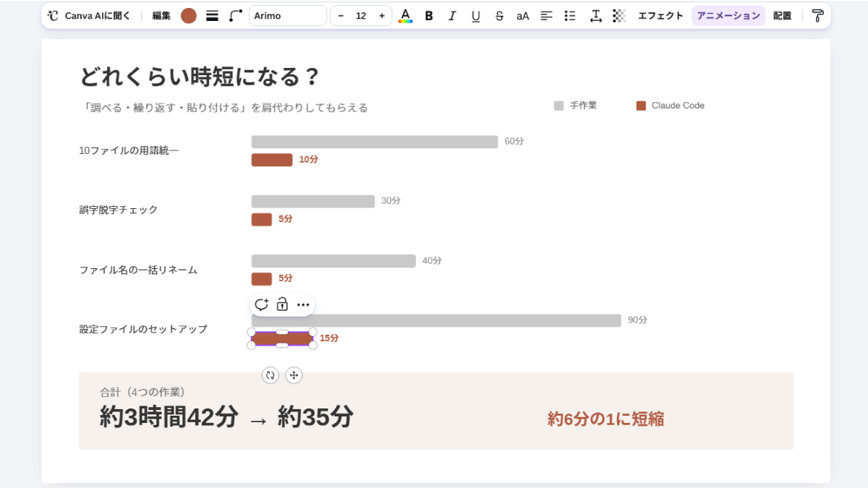Select the gray 90分 bar
The width and height of the screenshot is (868, 488).
click(436, 320)
